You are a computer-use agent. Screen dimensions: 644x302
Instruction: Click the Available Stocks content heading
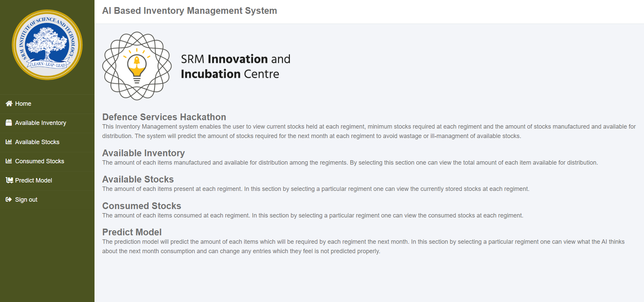[138, 179]
